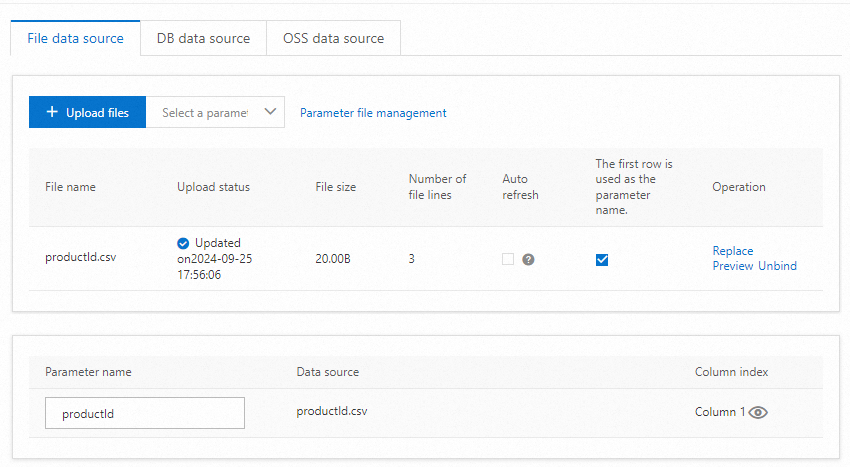Click the Preview link for productId.csv
This screenshot has height=467, width=850.
pos(732,266)
